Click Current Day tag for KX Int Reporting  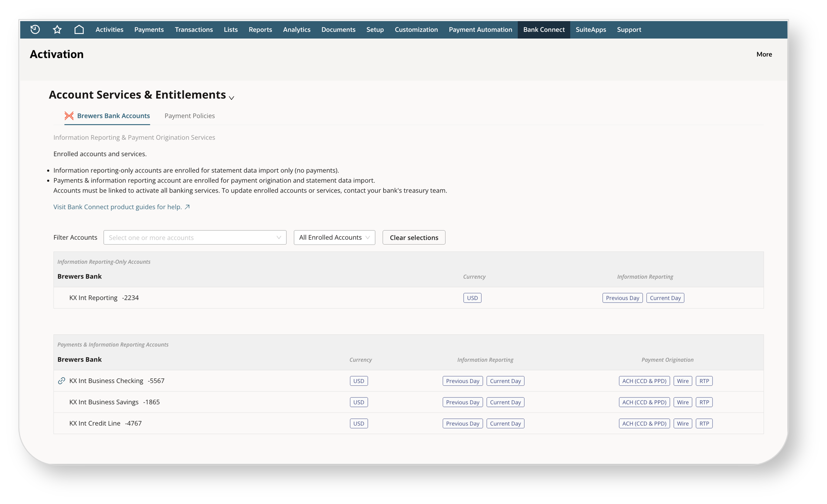(x=666, y=298)
